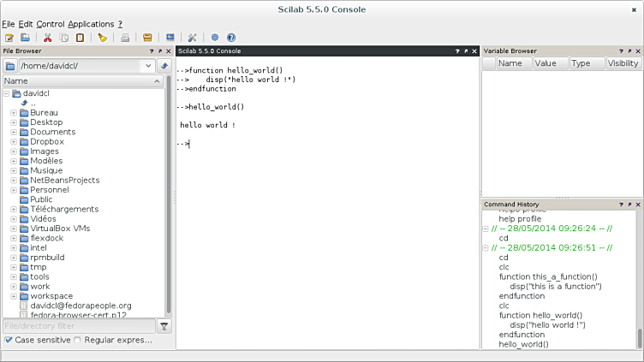
Task: Clear the console with broom icon
Action: point(102,38)
